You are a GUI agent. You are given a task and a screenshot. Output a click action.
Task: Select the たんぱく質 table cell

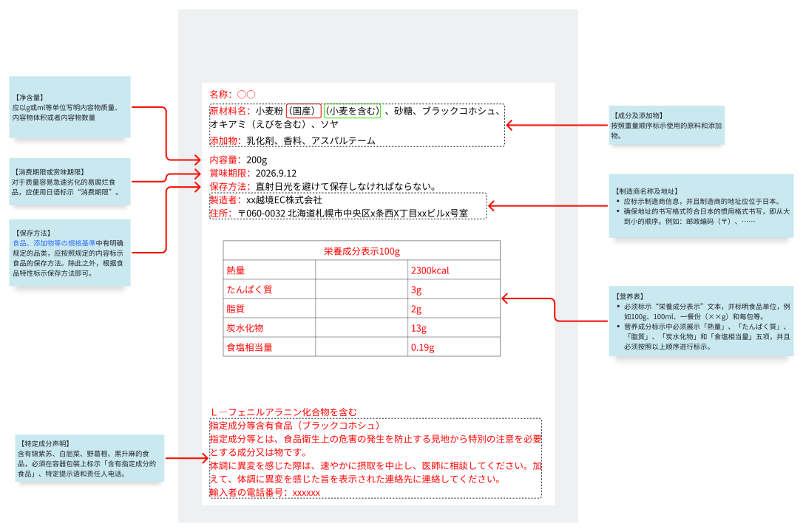pyautogui.click(x=250, y=290)
